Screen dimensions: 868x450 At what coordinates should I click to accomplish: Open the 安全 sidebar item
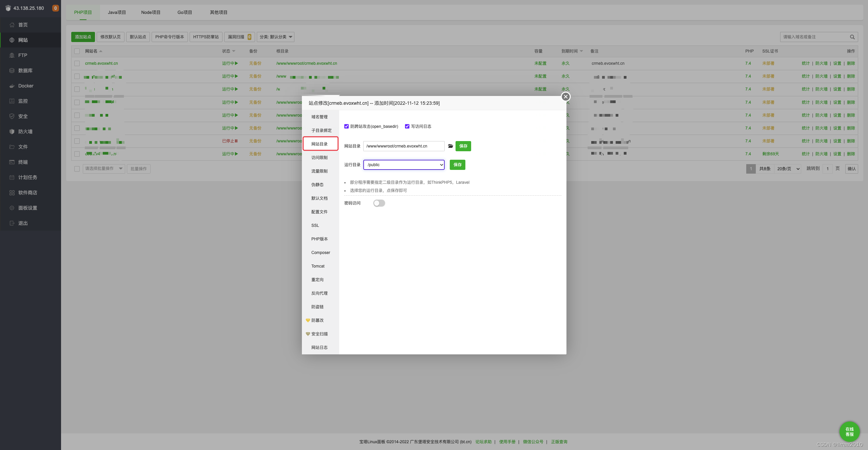click(31, 116)
